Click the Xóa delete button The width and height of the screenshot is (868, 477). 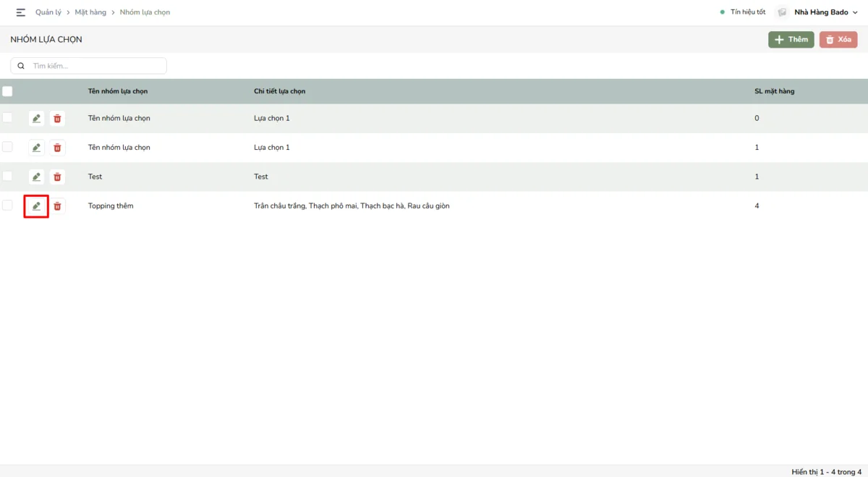pos(838,40)
